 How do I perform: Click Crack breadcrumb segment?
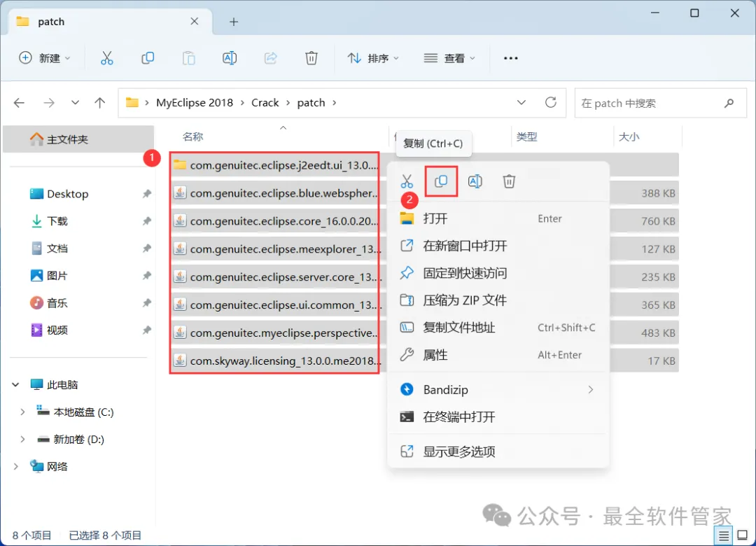[x=265, y=103]
